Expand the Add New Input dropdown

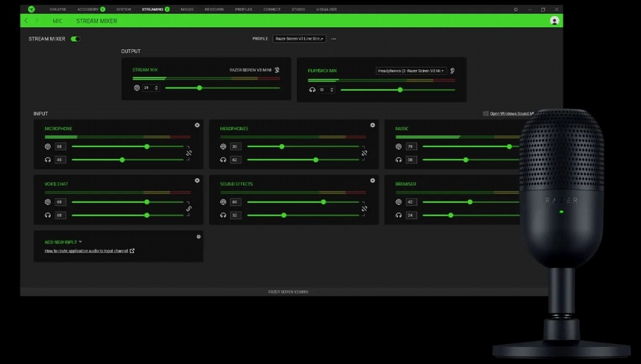[63, 242]
